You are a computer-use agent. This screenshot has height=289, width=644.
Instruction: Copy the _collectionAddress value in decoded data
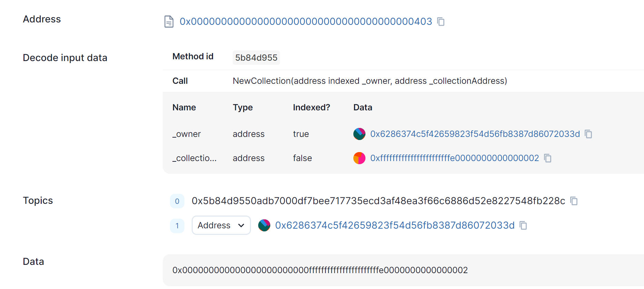(x=547, y=158)
